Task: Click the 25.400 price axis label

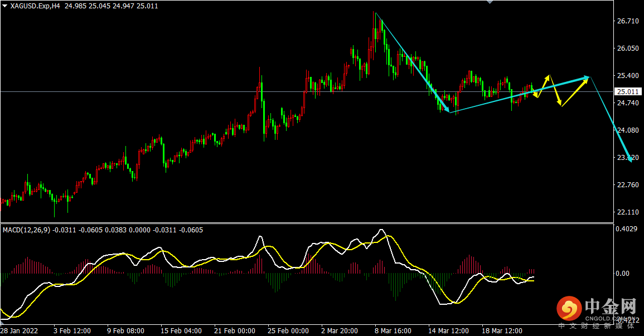Action: coord(628,75)
